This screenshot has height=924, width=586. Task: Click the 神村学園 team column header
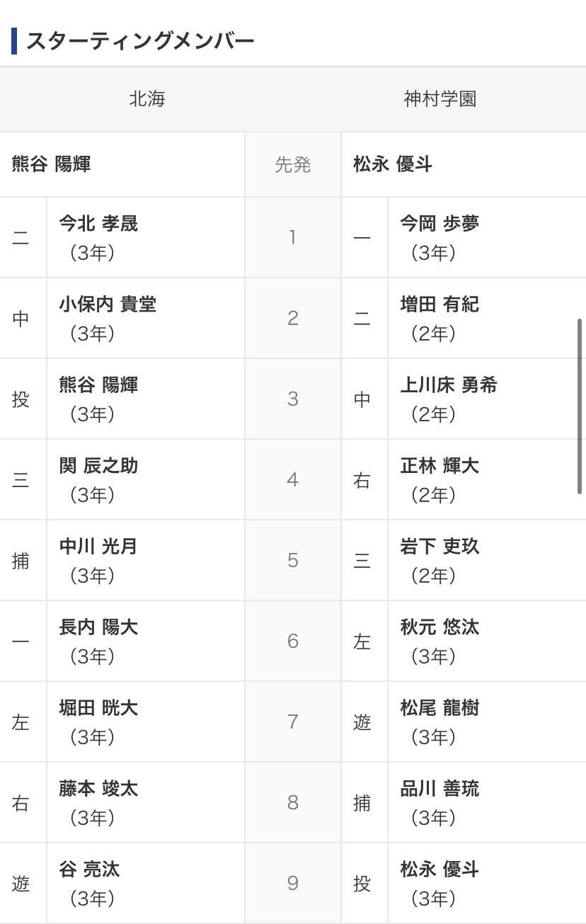(x=440, y=99)
